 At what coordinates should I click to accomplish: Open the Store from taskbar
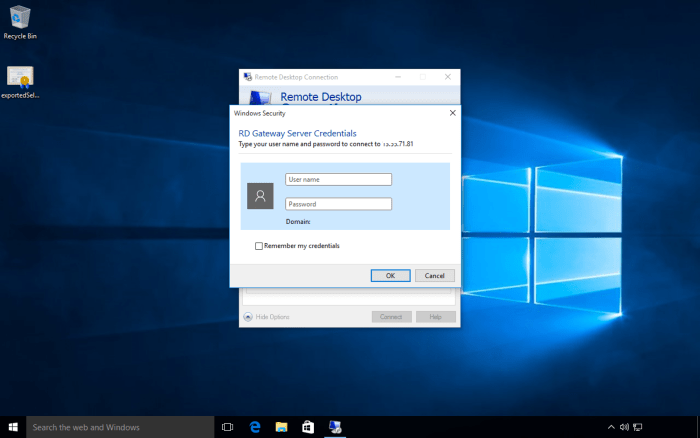(x=308, y=427)
